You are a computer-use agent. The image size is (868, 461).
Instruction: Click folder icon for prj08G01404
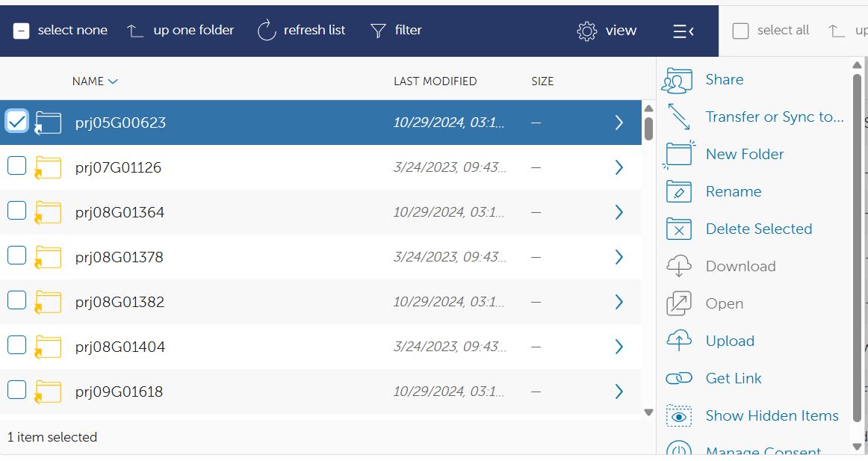[48, 347]
